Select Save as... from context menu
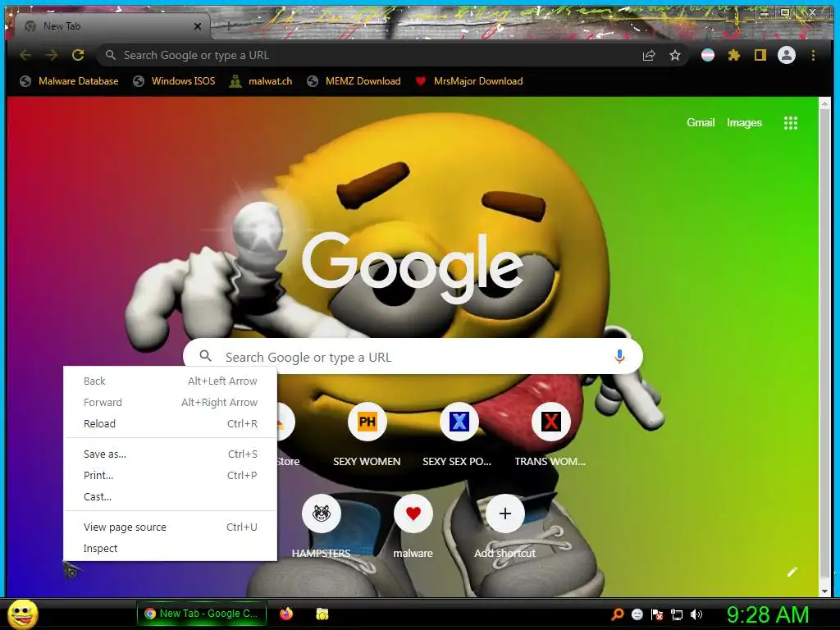 click(171, 454)
